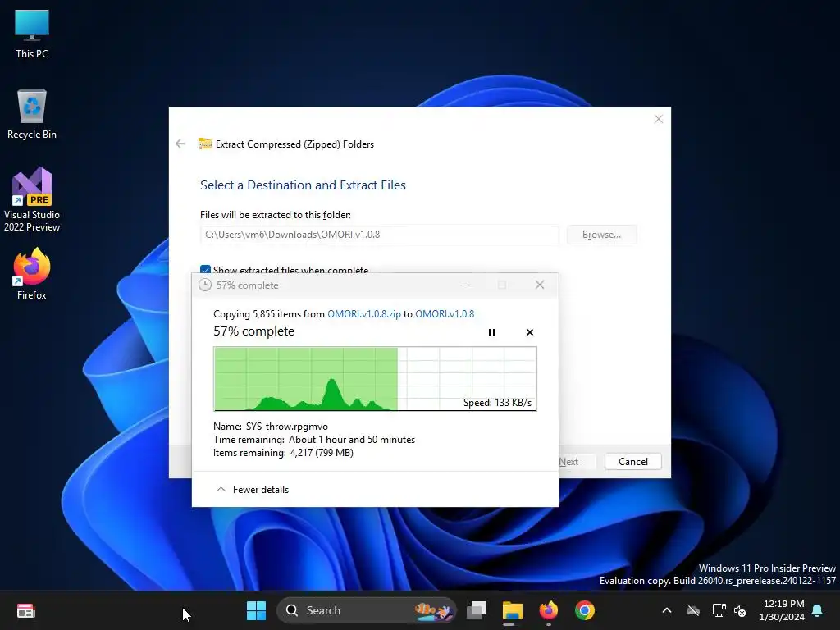
Task: Close the 57% complete progress window
Action: point(540,285)
